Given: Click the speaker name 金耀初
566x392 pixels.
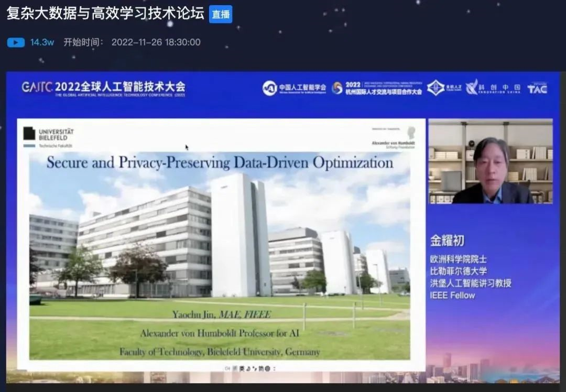Looking at the screenshot, I should click(447, 241).
